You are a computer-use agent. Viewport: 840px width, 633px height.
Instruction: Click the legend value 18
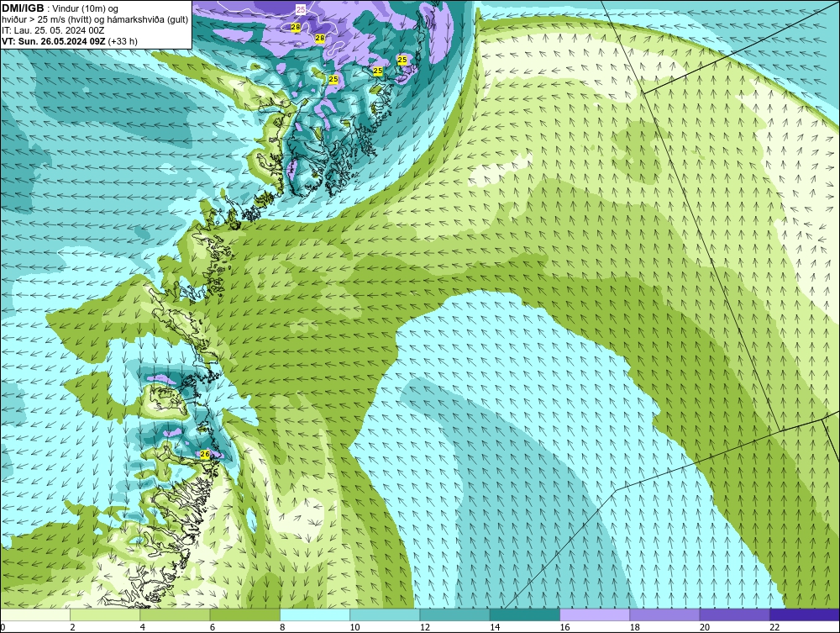click(x=635, y=628)
